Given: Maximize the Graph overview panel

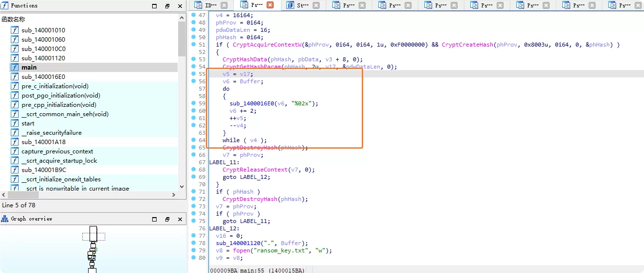Looking at the screenshot, I should point(155,219).
